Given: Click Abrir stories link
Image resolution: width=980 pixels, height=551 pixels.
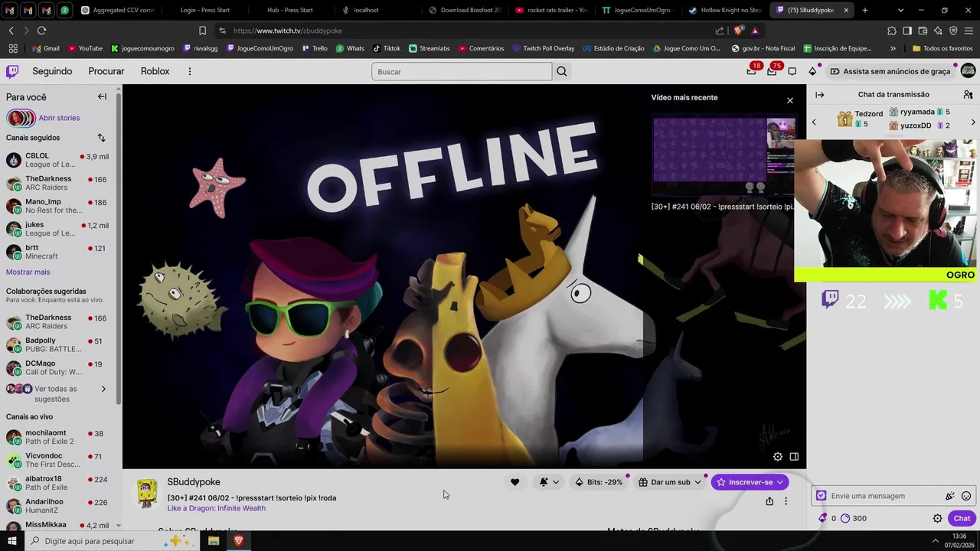Looking at the screenshot, I should point(59,118).
